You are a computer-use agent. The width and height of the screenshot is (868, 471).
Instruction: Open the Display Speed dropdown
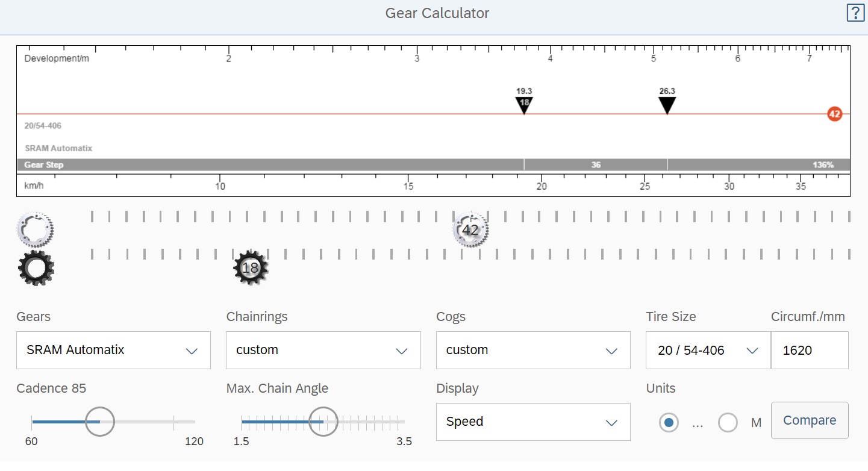tap(532, 422)
